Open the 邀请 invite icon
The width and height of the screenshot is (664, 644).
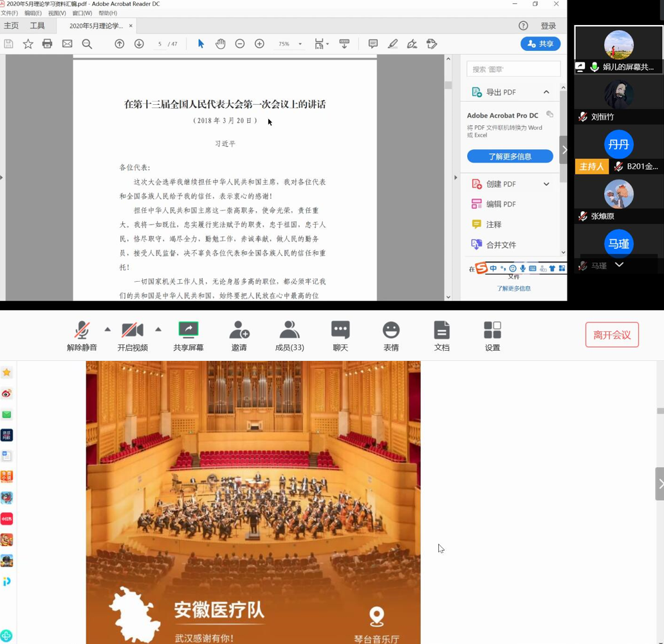(x=239, y=336)
